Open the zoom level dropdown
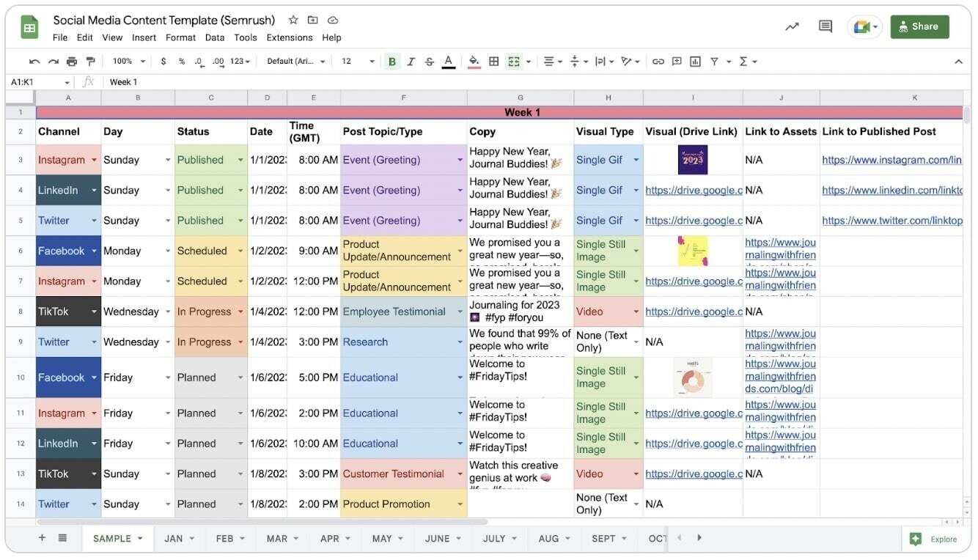Viewport: 978px width, 560px height. point(129,62)
